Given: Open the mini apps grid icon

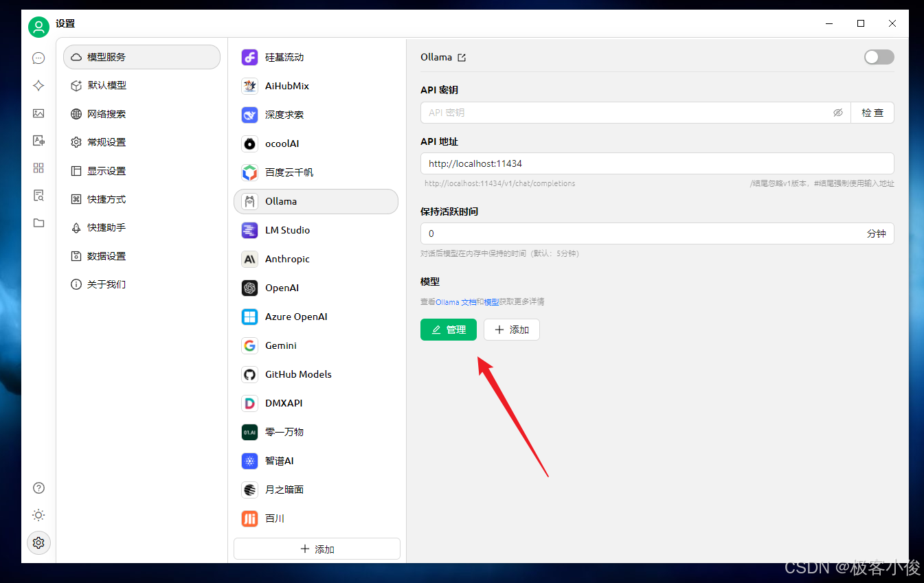Looking at the screenshot, I should coord(38,168).
